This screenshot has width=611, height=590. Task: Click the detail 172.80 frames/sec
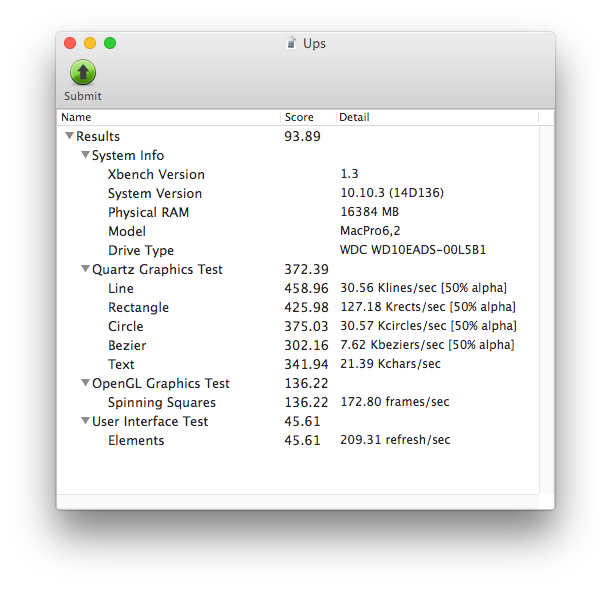[395, 401]
